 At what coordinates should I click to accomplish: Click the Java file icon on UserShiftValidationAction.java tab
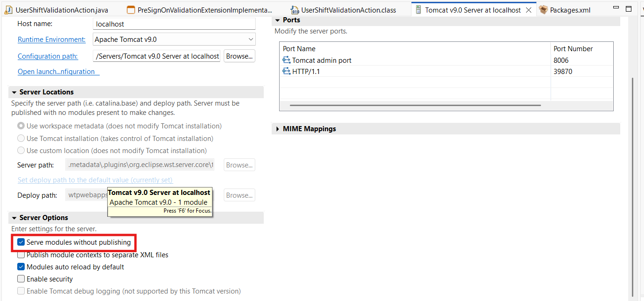(x=8, y=10)
